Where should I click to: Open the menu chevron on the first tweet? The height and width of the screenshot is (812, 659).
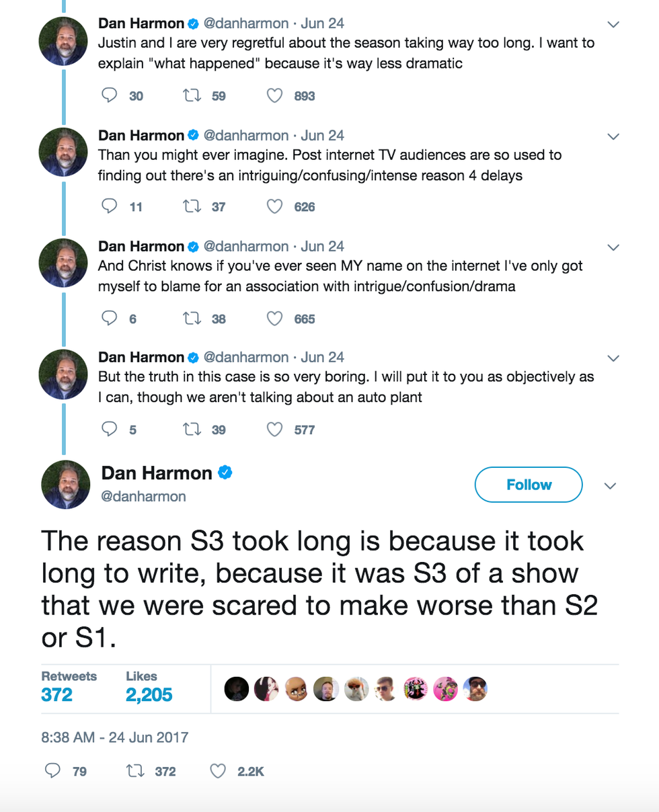pos(613,25)
